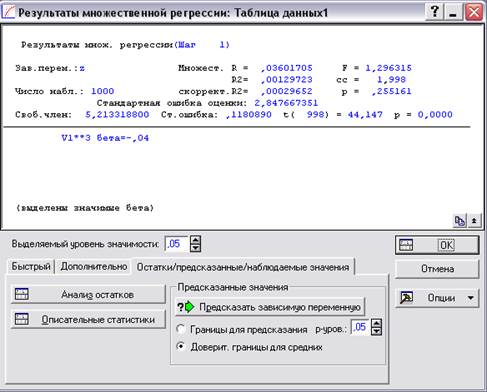Click significance level input field
Image resolution: width=487 pixels, height=392 pixels.
click(176, 244)
